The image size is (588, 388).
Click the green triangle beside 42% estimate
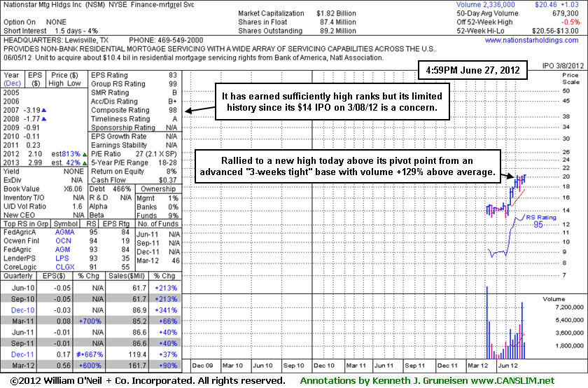coord(85,163)
